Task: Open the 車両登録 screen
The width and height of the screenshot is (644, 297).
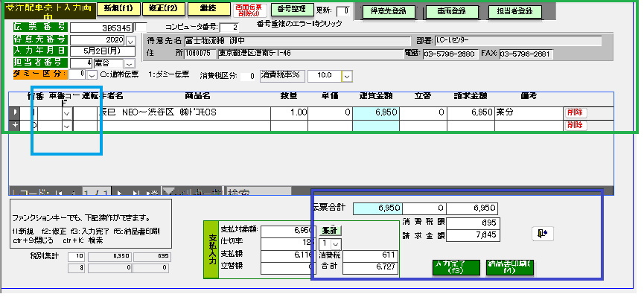Action: pyautogui.click(x=451, y=11)
